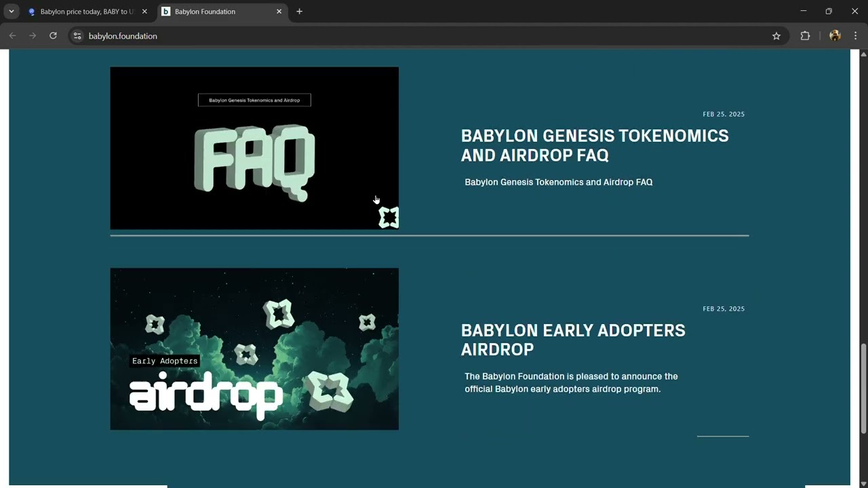Image resolution: width=868 pixels, height=488 pixels.
Task: Click the babylon.foundation address bar
Action: 429,36
